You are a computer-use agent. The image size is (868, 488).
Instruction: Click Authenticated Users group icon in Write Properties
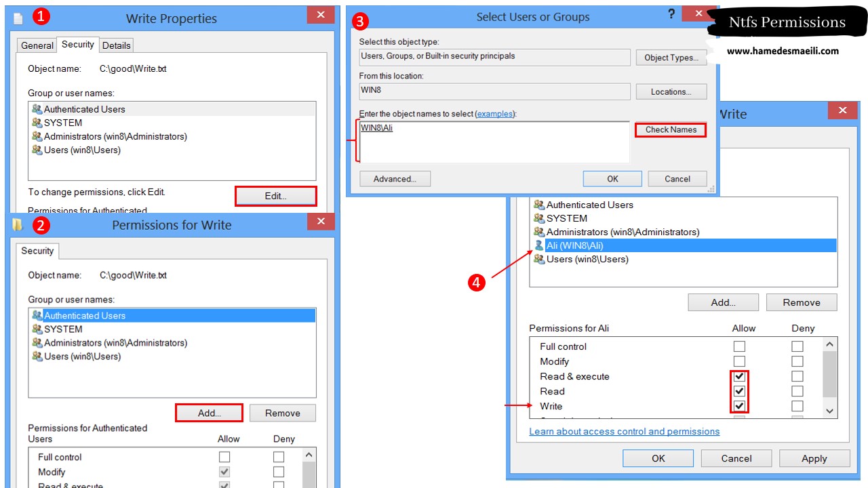point(37,109)
